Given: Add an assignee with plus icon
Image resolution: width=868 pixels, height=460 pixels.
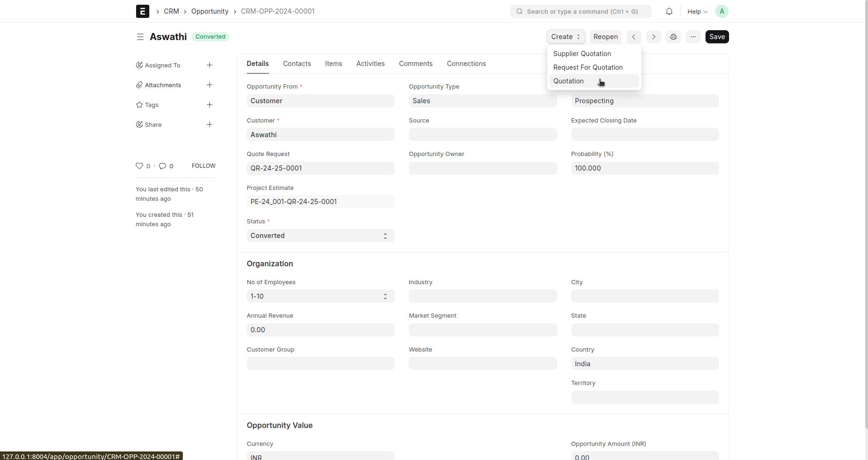Looking at the screenshot, I should 210,65.
